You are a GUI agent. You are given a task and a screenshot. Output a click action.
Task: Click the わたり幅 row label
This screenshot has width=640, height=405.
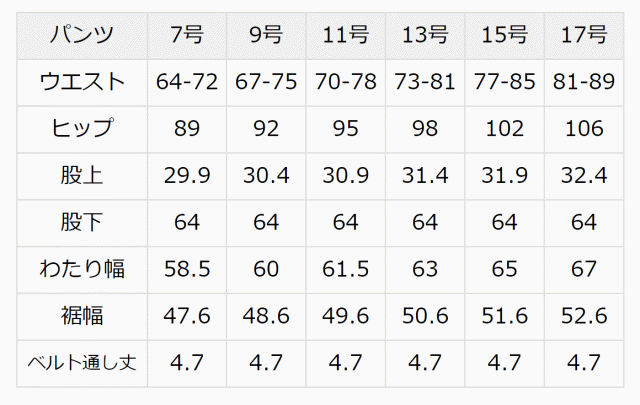(x=81, y=269)
